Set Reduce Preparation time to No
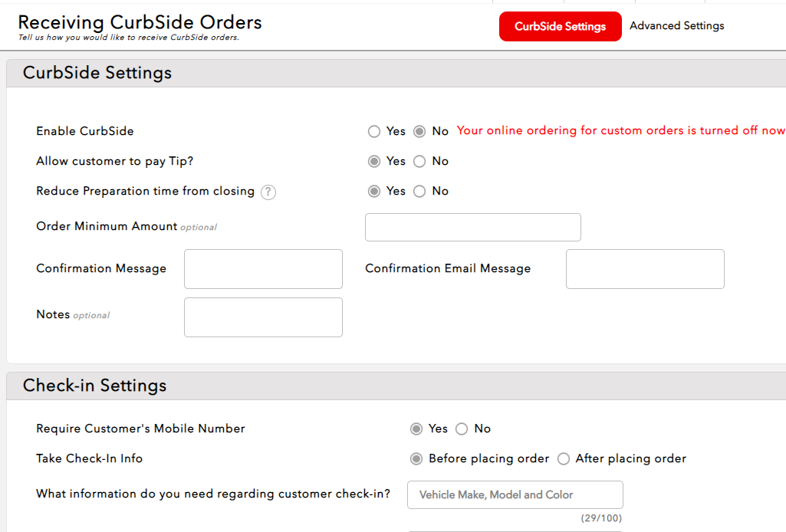The height and width of the screenshot is (532, 786). tap(419, 192)
